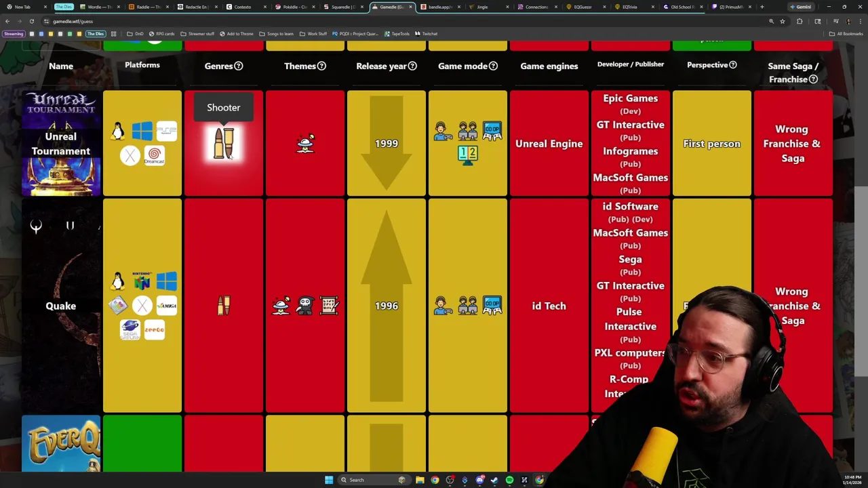Open the Work Stuff bookmarks folder
The image size is (868, 488).
click(313, 33)
